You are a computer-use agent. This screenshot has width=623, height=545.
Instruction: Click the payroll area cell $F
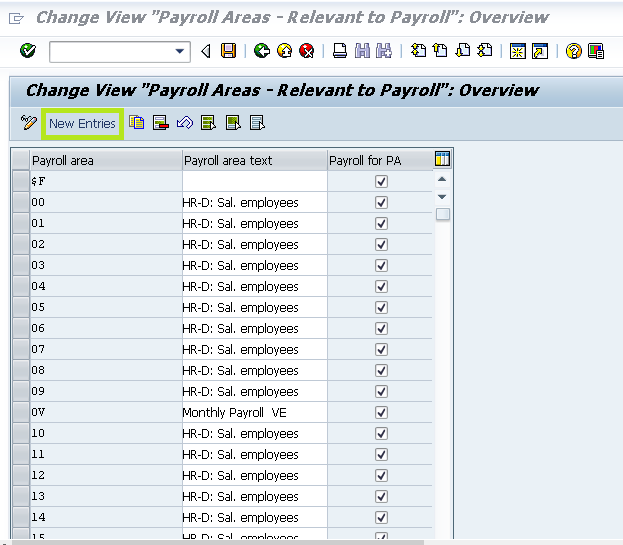[x=106, y=182]
